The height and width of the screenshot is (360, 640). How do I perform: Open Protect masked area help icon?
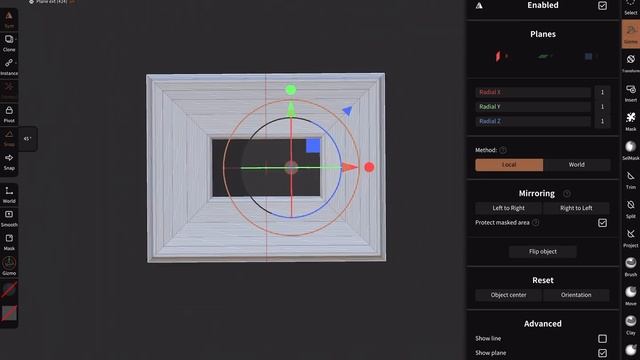click(536, 222)
